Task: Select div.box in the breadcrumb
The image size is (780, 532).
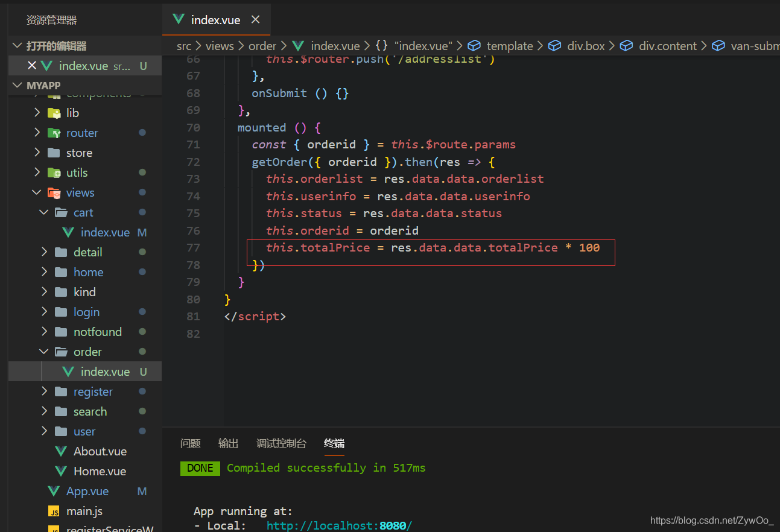Action: (x=586, y=46)
